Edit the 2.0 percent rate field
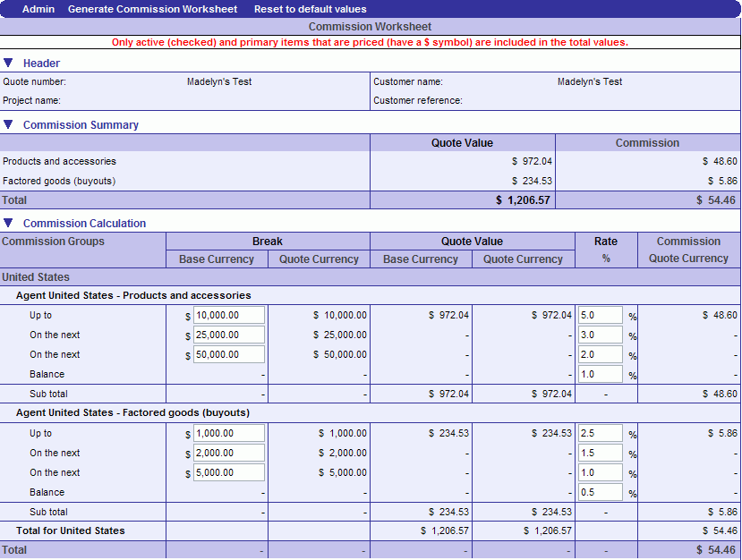The width and height of the screenshot is (742, 560). click(600, 354)
